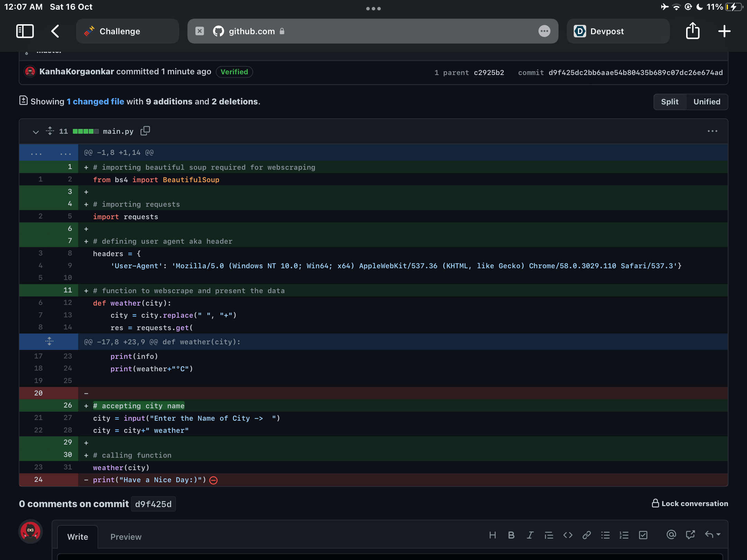Add a task list icon
This screenshot has height=560, width=747.
point(643,535)
